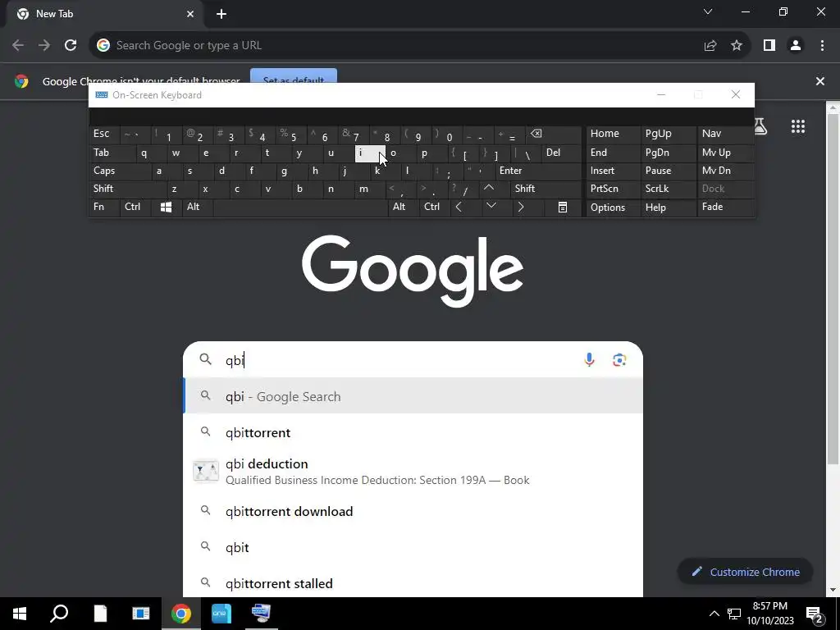Image resolution: width=840 pixels, height=630 pixels.
Task: Toggle right Alt key on on-screen keyboard
Action: (403, 207)
